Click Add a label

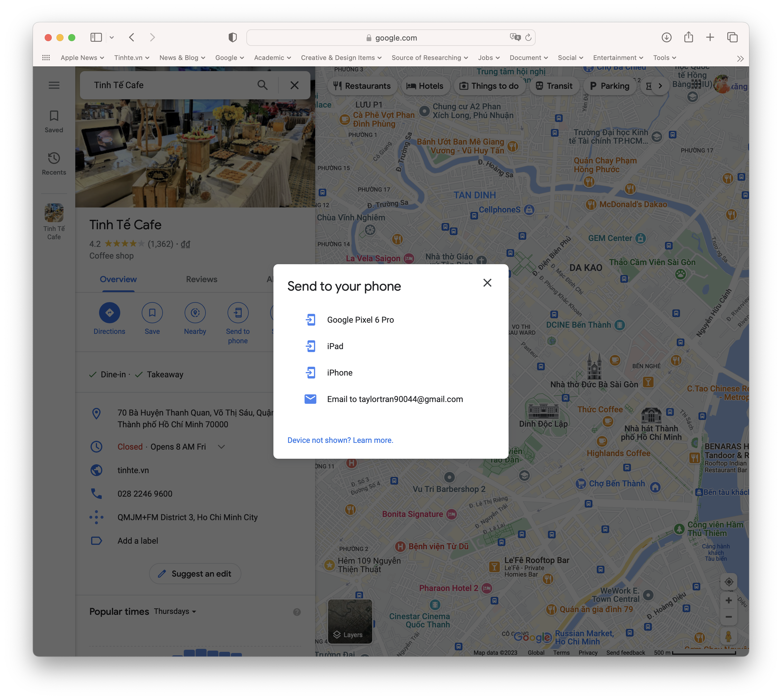(x=138, y=541)
